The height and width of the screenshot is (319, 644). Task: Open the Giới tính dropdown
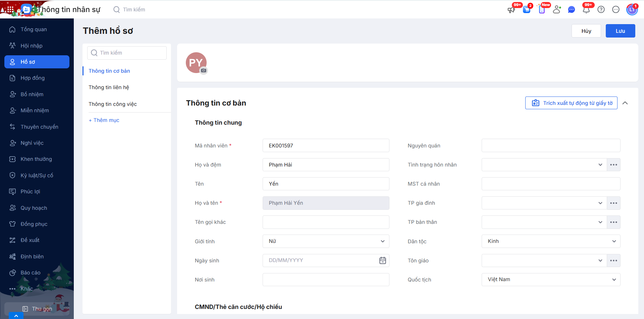(326, 241)
